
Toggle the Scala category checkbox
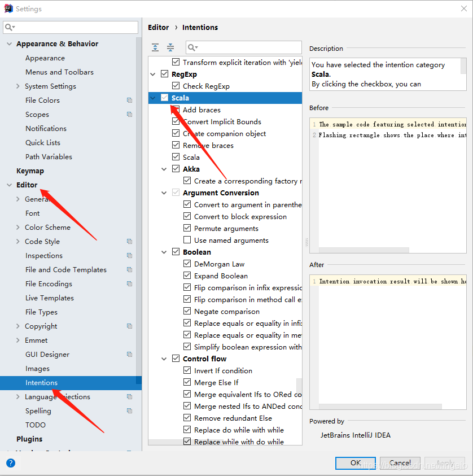164,98
